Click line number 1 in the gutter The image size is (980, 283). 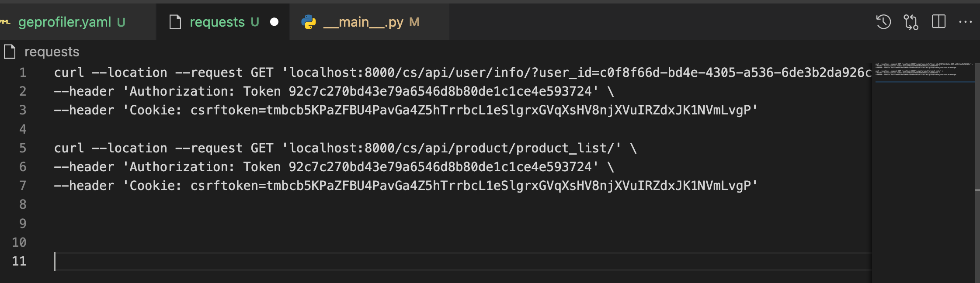23,72
